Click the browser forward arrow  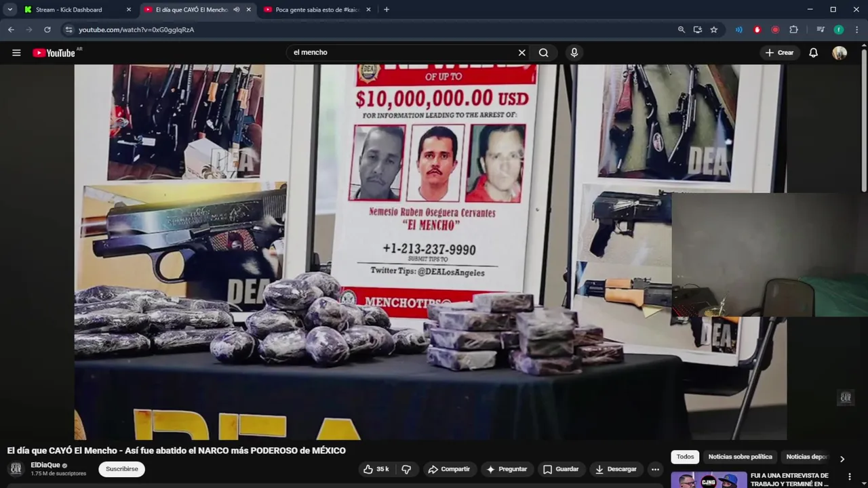[28, 30]
